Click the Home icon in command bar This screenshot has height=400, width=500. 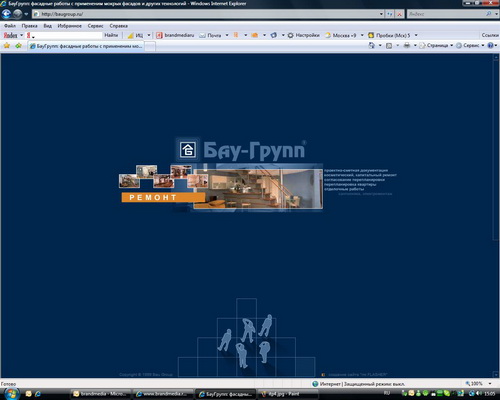coord(372,45)
